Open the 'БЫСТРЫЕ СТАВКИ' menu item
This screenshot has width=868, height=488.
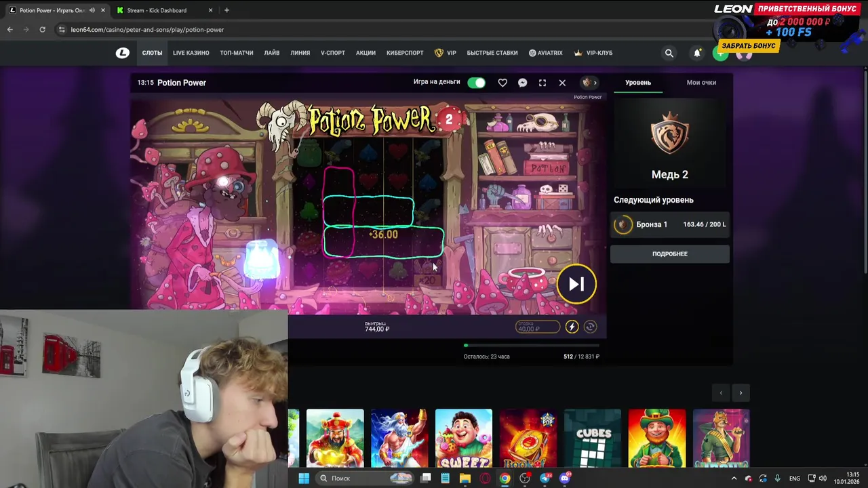click(492, 53)
